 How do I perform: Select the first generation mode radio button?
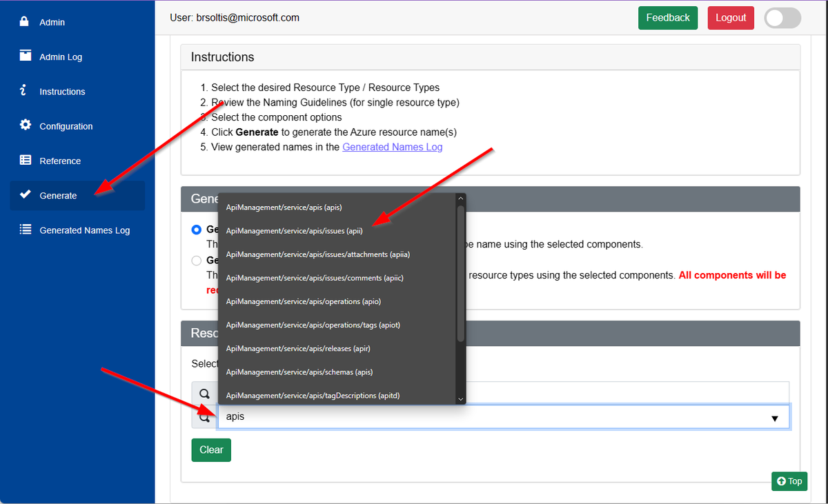197,230
